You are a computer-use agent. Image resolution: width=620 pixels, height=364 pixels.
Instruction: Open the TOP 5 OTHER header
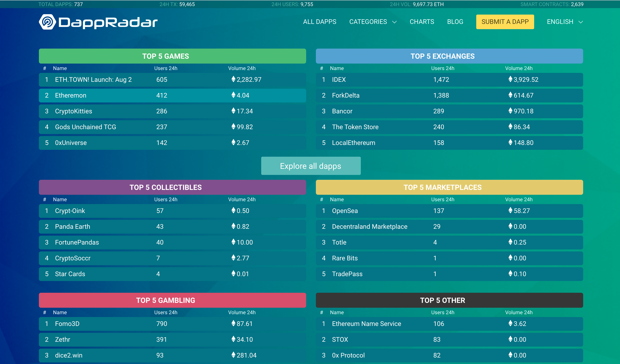449,300
